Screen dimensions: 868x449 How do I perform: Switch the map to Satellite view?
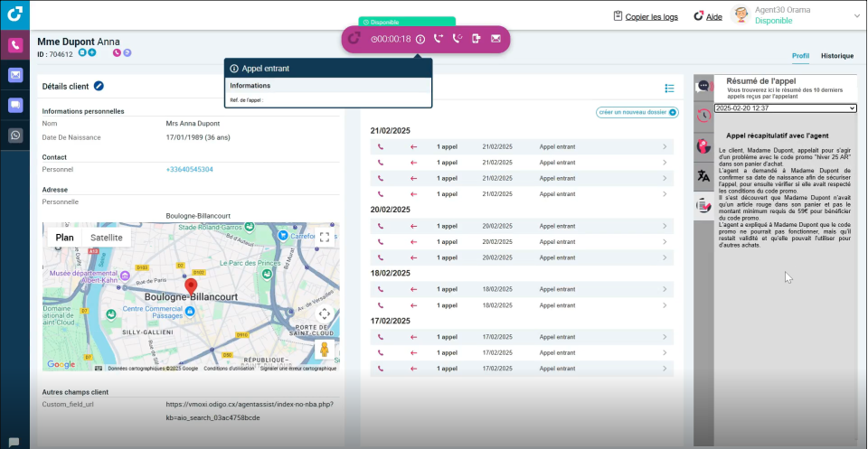click(107, 238)
